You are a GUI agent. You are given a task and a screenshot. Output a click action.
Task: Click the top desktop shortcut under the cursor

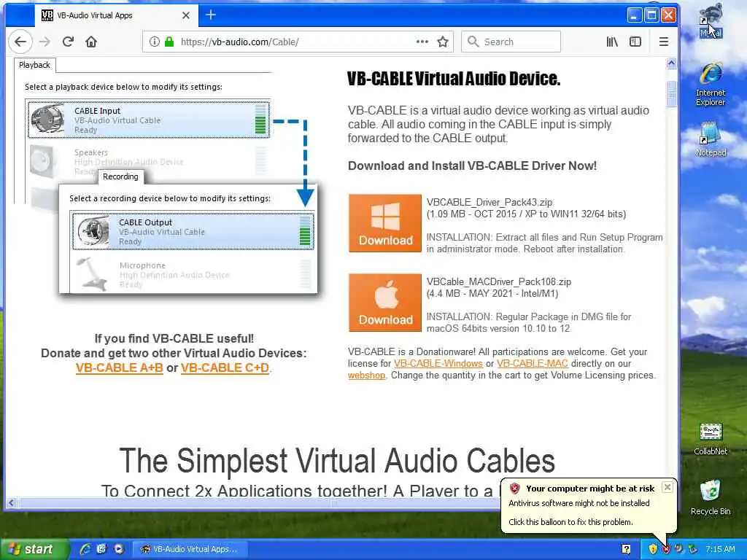tap(711, 21)
